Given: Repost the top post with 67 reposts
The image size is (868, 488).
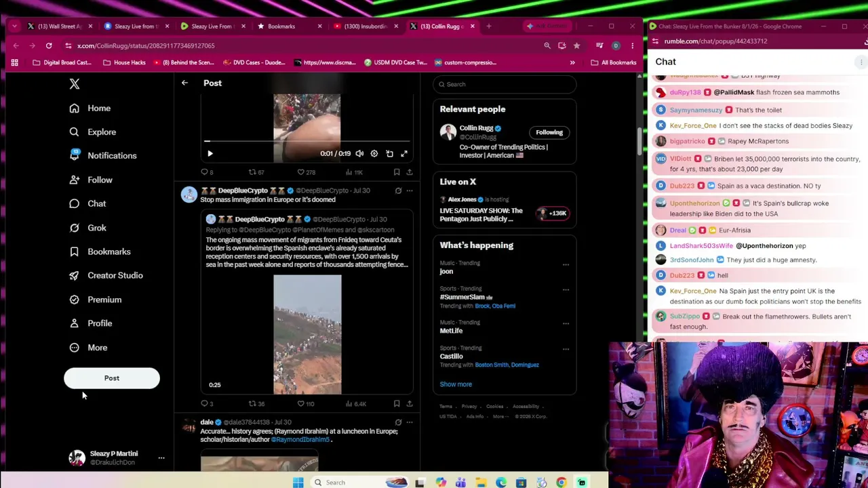Looking at the screenshot, I should 256,172.
